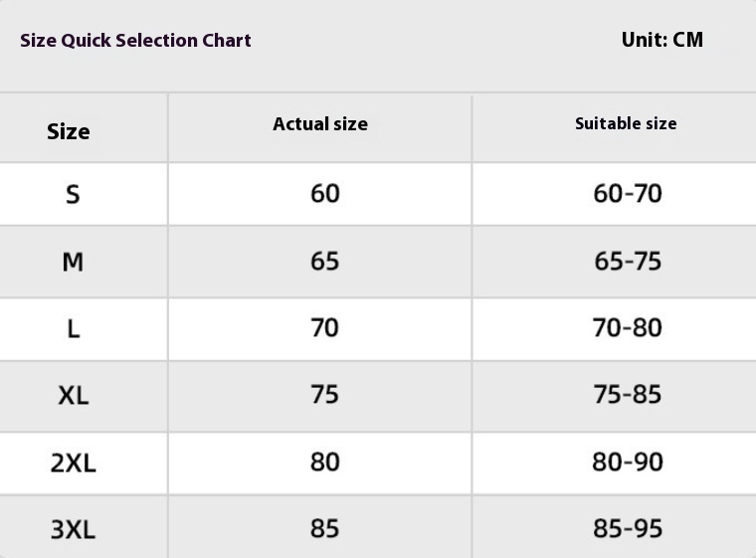Click actual size value 85
The image size is (756, 558).
pyautogui.click(x=325, y=528)
